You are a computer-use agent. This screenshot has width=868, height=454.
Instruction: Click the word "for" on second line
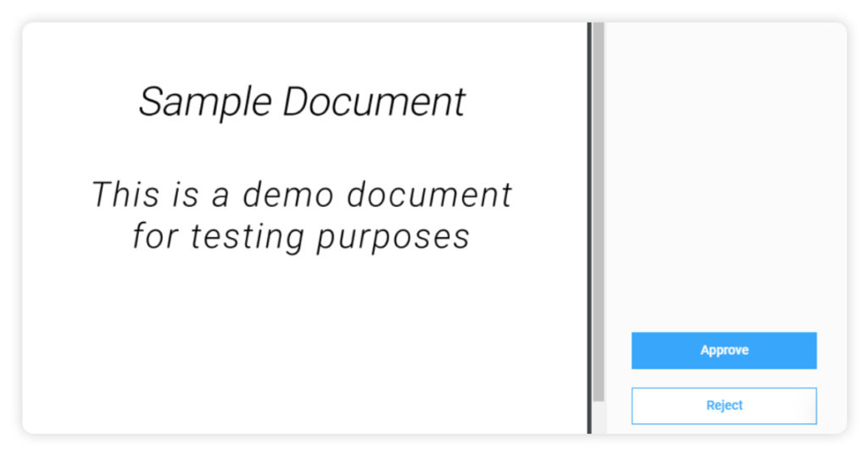(153, 236)
